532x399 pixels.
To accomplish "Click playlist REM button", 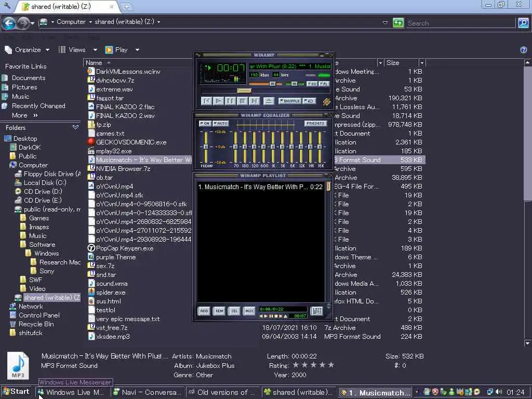I will coord(220,311).
